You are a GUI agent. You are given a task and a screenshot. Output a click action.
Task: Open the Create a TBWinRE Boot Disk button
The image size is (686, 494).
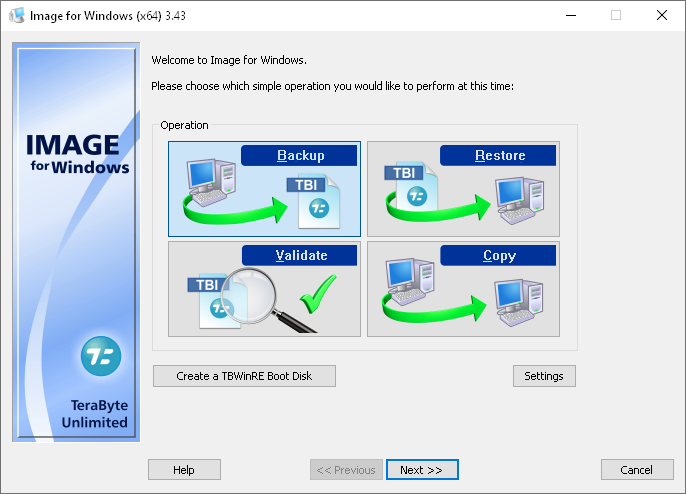click(x=244, y=376)
